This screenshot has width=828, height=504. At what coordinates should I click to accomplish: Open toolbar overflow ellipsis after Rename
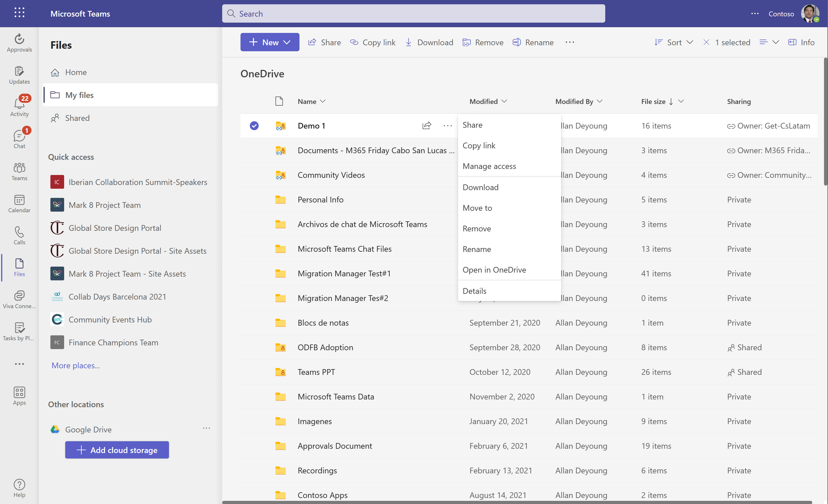[569, 42]
